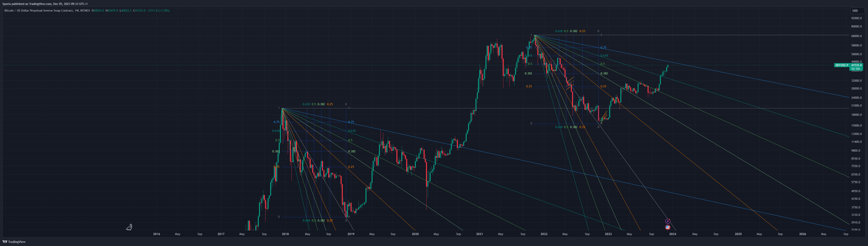Viewport: 868px width, 246px height.
Task: Click the small dinosaur drawing on chart
Action: coord(129,227)
